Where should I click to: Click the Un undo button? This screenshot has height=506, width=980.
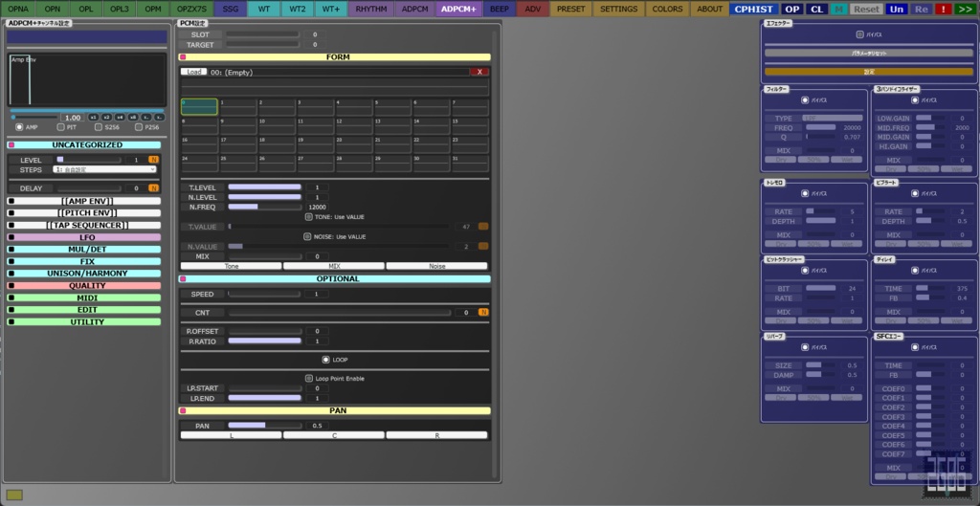pyautogui.click(x=897, y=9)
